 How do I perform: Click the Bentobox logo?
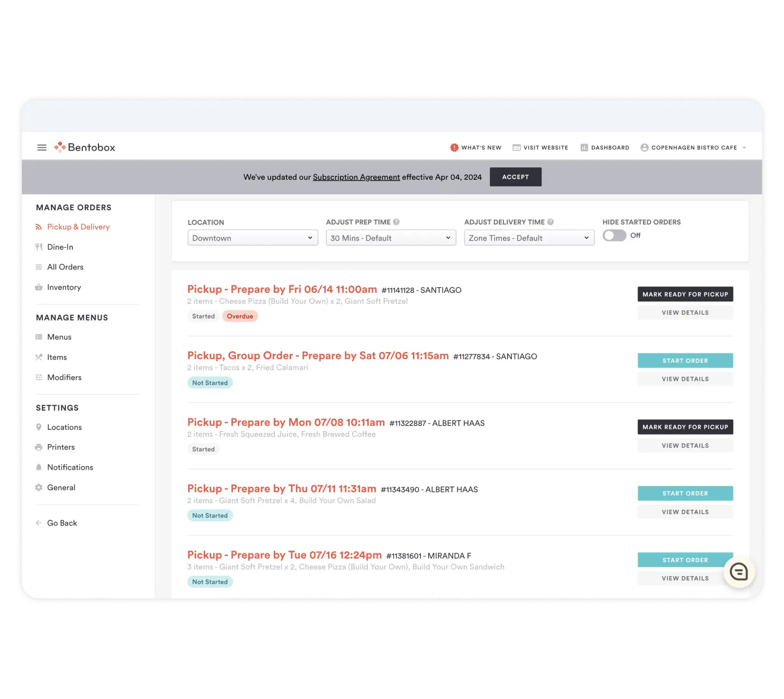point(85,147)
